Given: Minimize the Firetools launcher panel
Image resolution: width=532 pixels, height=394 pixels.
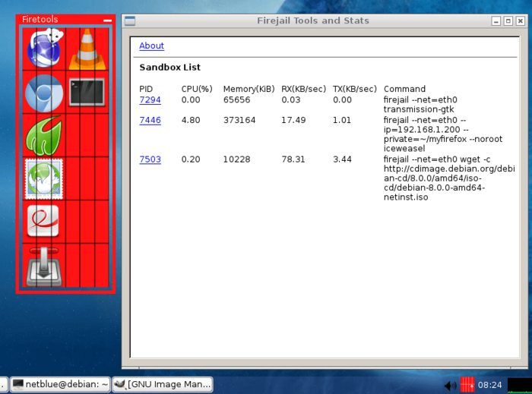Looking at the screenshot, I should tap(108, 20).
